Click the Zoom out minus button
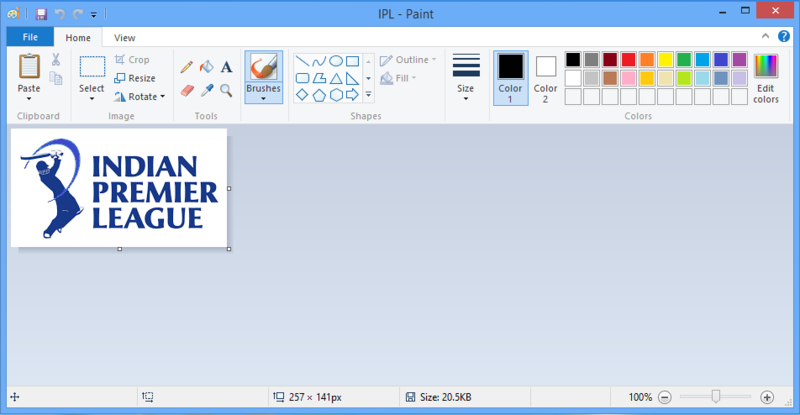800x415 pixels. tap(664, 397)
